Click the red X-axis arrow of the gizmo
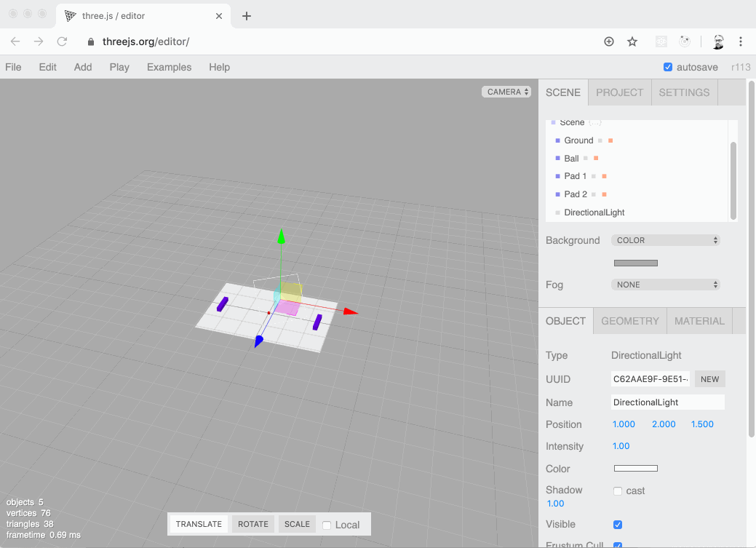 coord(351,311)
